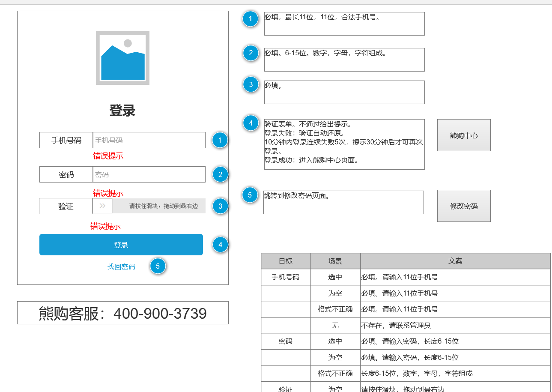The height and width of the screenshot is (392, 552).
Task: Click 错误提示 under the 验证 slider
Action: pos(105,226)
